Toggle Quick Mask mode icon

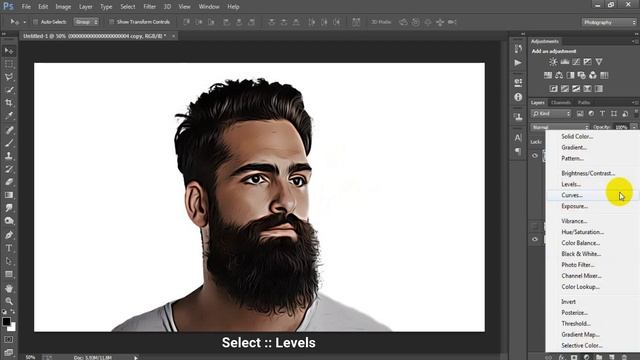click(x=9, y=340)
